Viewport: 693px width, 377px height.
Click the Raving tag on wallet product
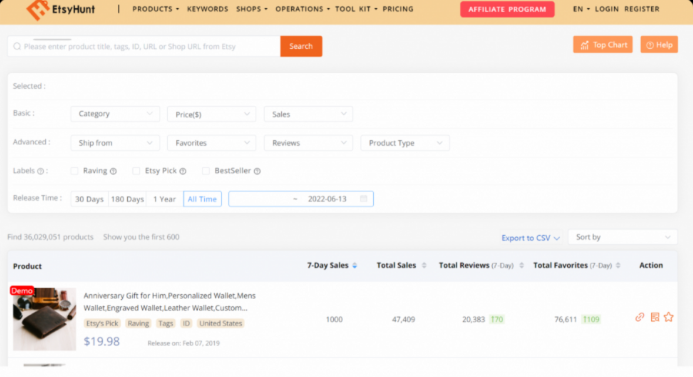[x=138, y=324]
